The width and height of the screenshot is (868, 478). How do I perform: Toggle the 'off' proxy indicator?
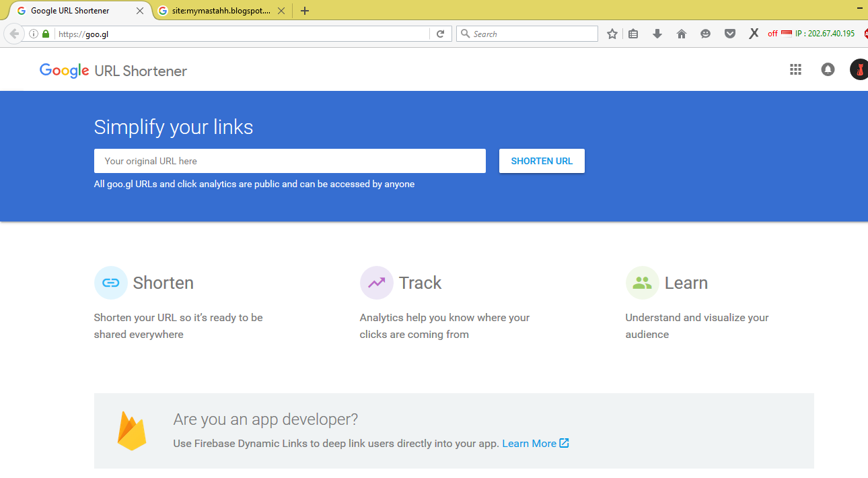pos(772,33)
